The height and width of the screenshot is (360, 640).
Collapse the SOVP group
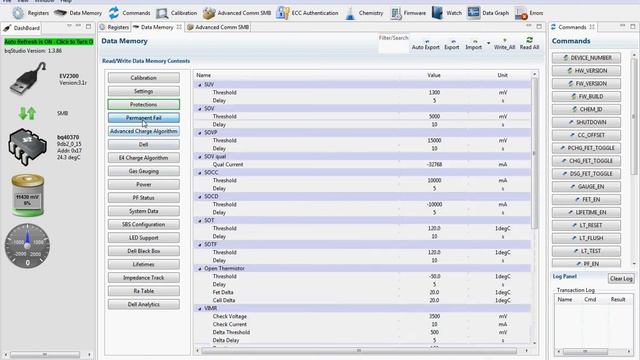pyautogui.click(x=200, y=133)
